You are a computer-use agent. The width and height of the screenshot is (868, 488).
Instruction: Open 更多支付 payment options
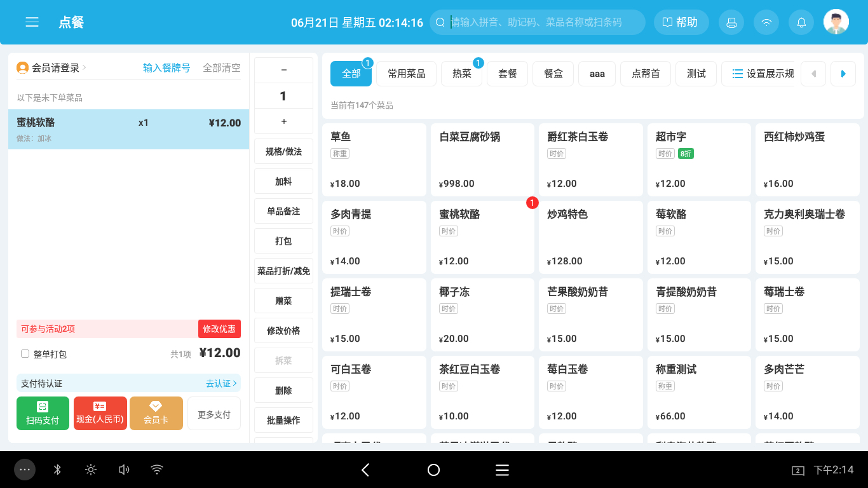coord(214,413)
